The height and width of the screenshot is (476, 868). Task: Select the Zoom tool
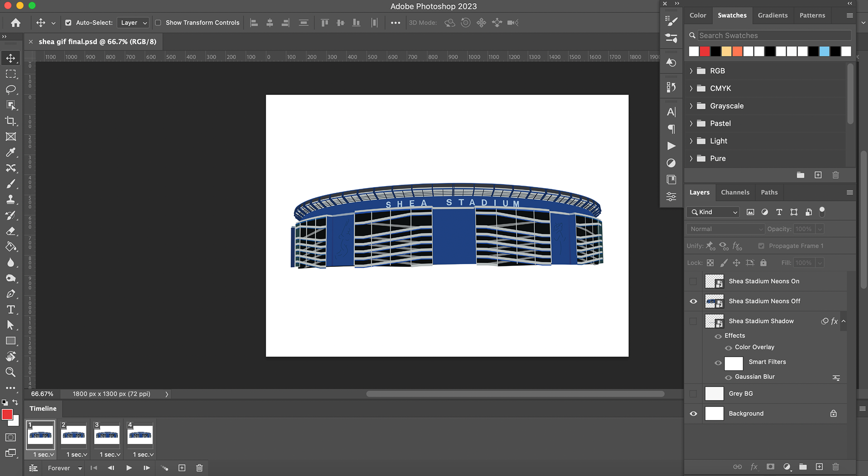[x=11, y=372]
